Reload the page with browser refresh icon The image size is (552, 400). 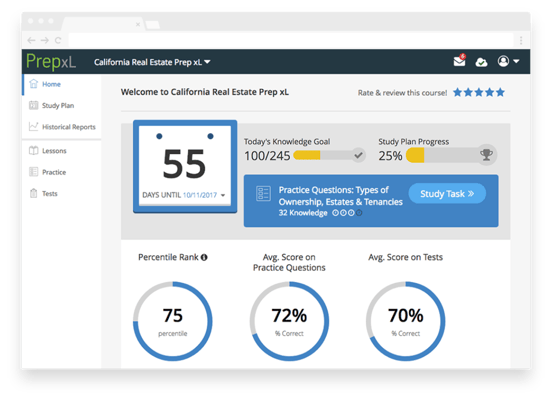point(58,40)
